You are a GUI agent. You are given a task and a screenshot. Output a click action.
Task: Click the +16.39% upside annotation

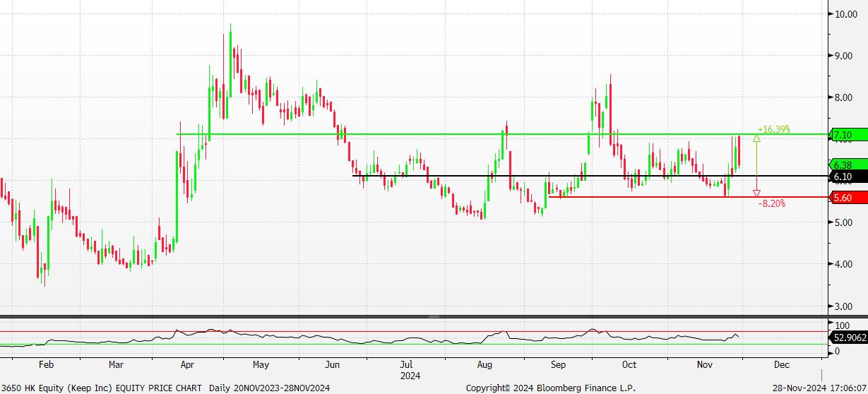(773, 130)
